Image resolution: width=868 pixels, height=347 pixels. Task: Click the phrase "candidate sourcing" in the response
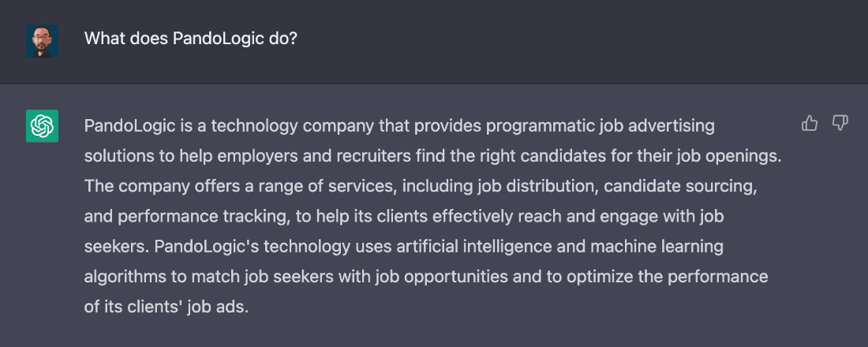pyautogui.click(x=679, y=187)
